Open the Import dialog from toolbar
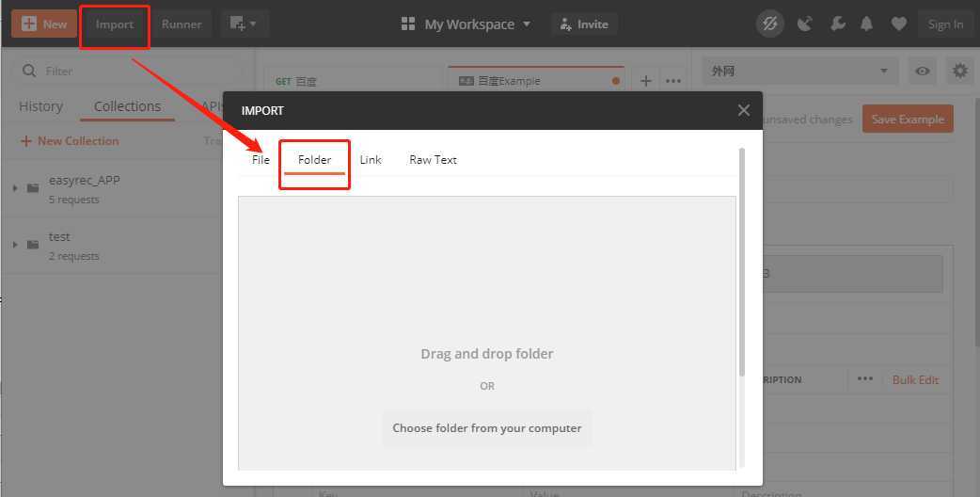 click(x=115, y=24)
